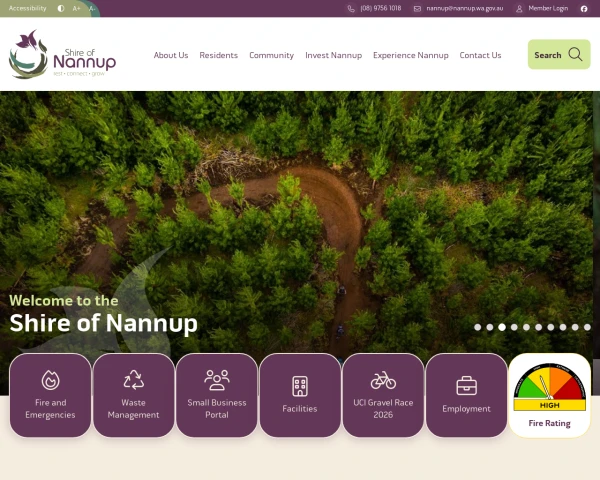This screenshot has height=480, width=600.
Task: Click the Facebook icon in top bar
Action: [x=584, y=8]
